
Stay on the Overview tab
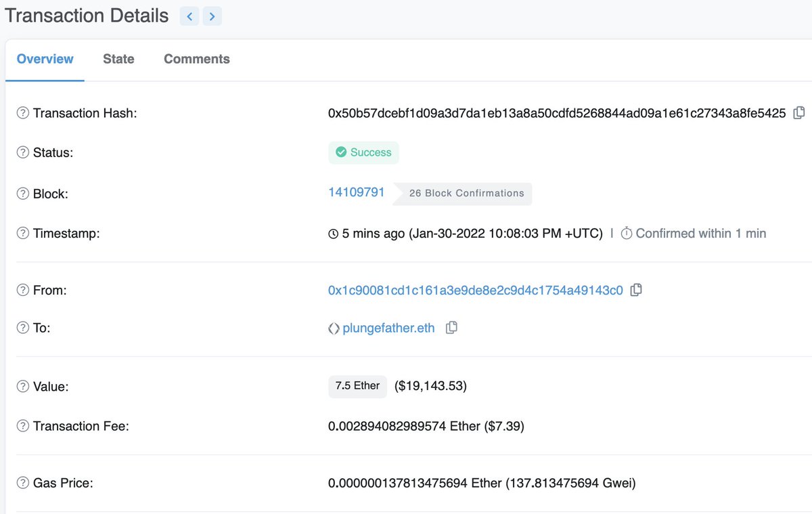pos(45,59)
